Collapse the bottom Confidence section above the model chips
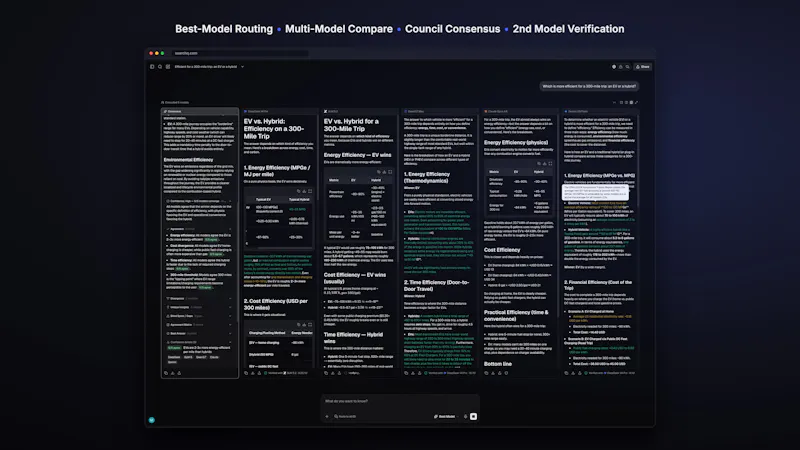This screenshot has height=450, width=800. 230,342
